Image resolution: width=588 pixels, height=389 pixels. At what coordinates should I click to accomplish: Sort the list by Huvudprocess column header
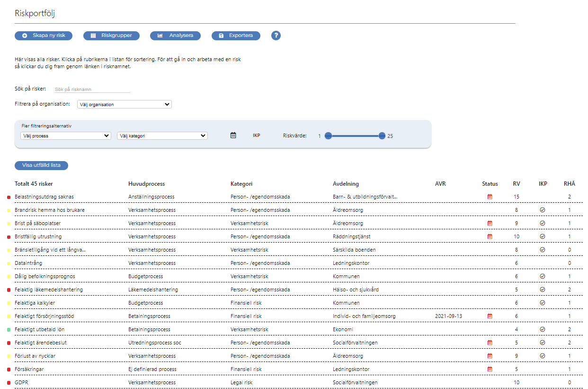pos(146,184)
